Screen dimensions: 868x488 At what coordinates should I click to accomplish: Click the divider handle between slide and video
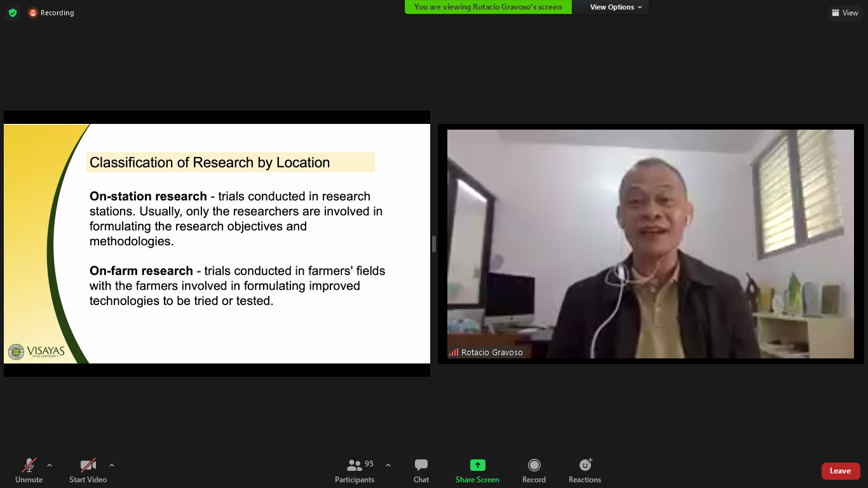pyautogui.click(x=434, y=244)
